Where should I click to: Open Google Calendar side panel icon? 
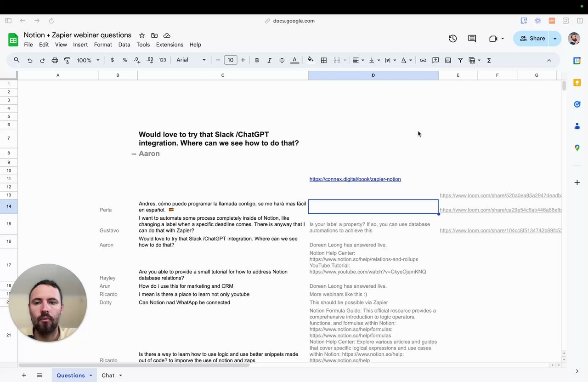tap(577, 61)
